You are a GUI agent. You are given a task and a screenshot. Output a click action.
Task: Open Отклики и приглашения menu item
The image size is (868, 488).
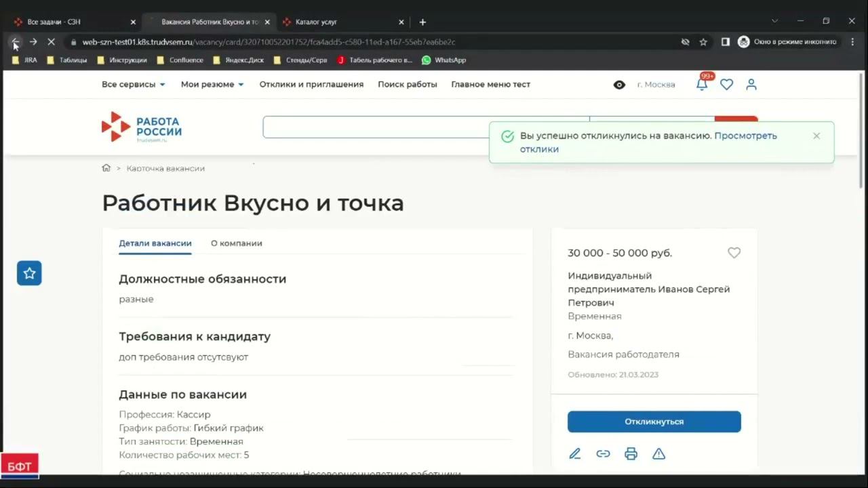tap(311, 85)
